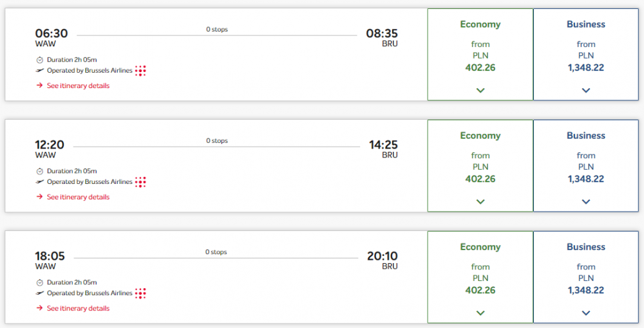This screenshot has height=328, width=644.
Task: Click the duration clock icon for 06:30 flight
Action: click(x=40, y=60)
